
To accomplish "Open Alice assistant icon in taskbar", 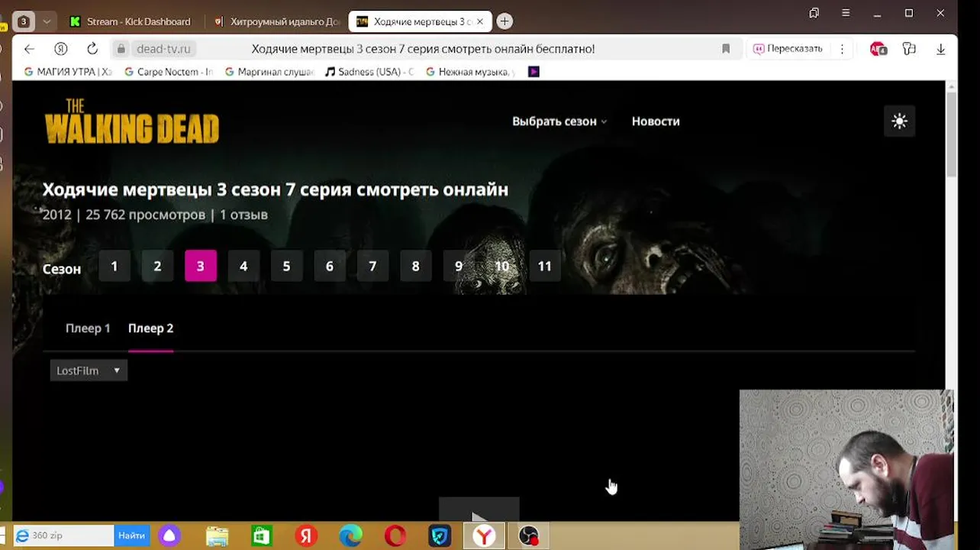I will (x=169, y=535).
